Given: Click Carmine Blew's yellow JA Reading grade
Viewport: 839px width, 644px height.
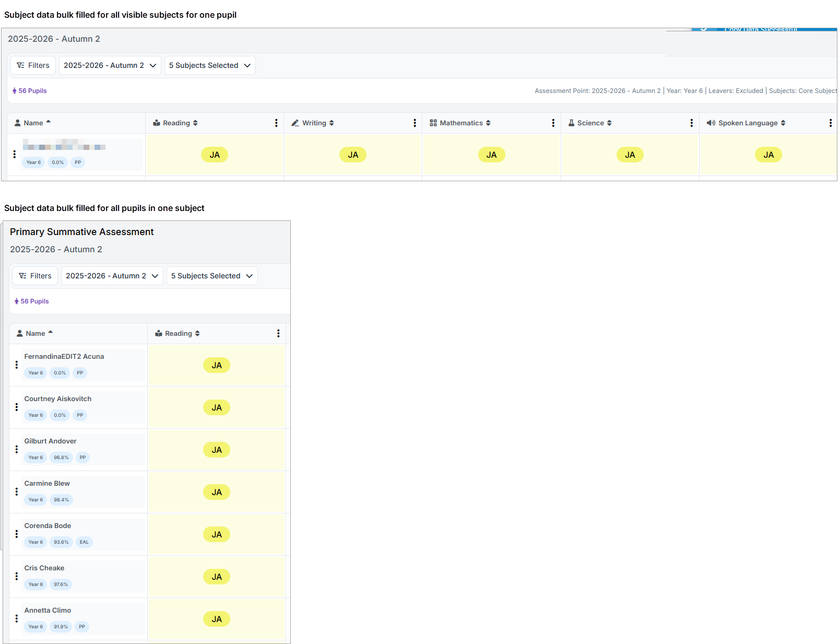Looking at the screenshot, I should tap(217, 492).
